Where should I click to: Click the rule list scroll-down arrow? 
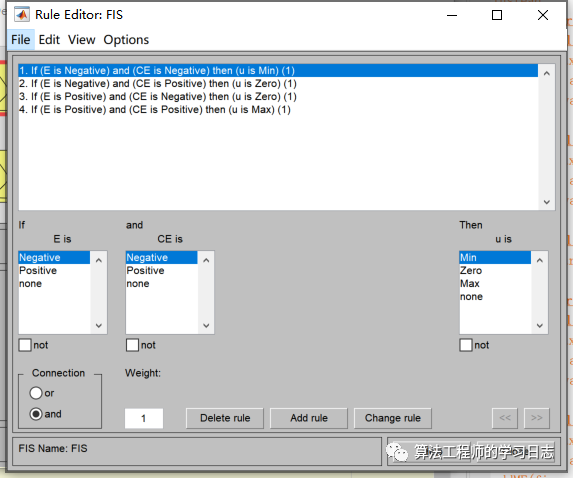pyautogui.click(x=547, y=202)
